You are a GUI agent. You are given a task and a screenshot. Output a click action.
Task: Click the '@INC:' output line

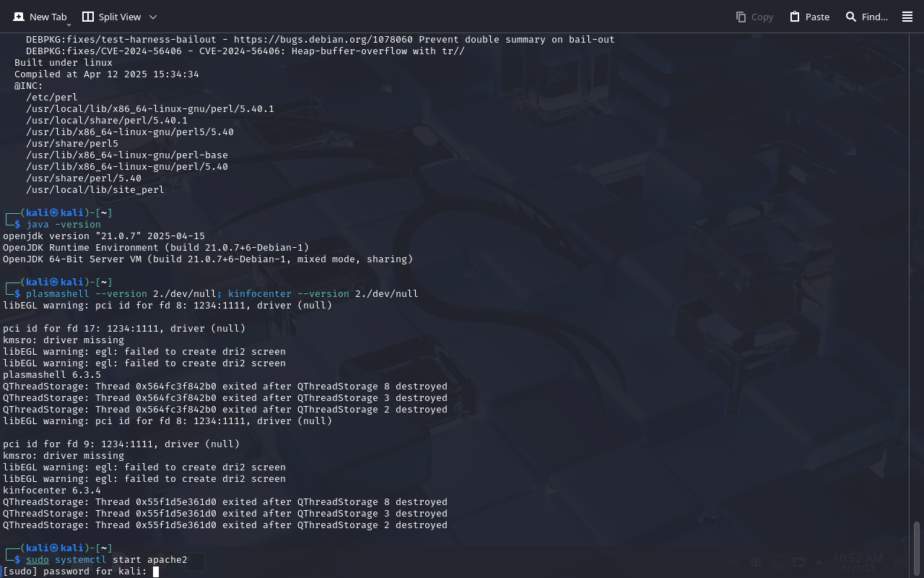point(29,86)
